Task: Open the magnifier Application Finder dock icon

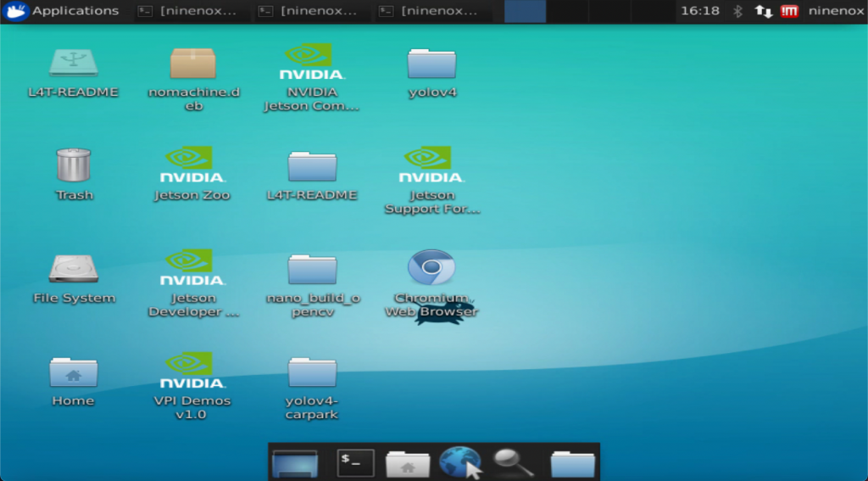Action: pos(513,462)
